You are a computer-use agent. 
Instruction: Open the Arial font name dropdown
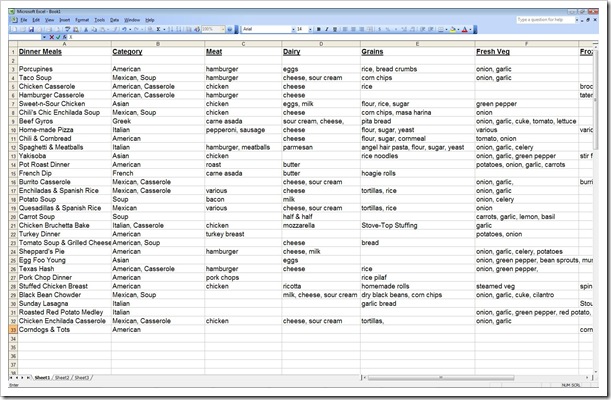[x=293, y=29]
